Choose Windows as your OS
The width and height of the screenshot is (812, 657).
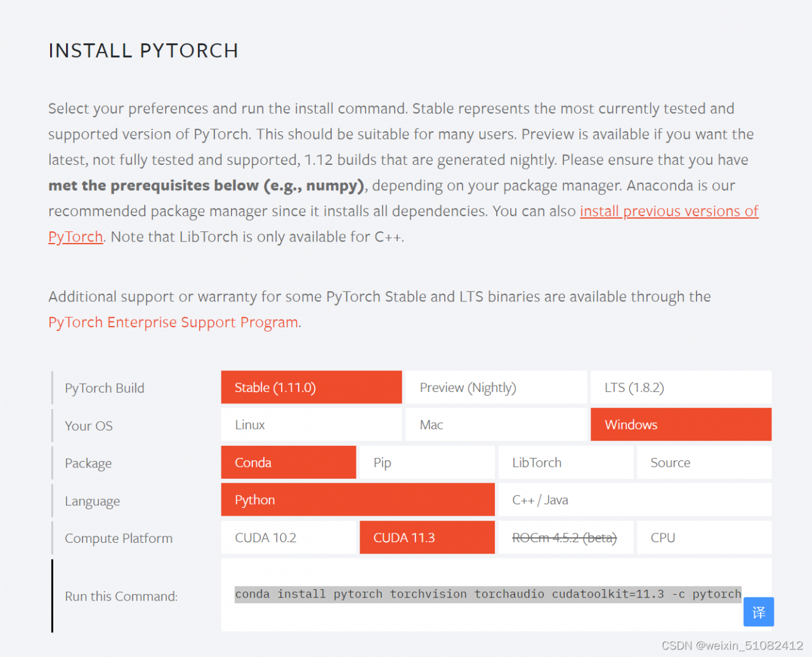coord(680,425)
